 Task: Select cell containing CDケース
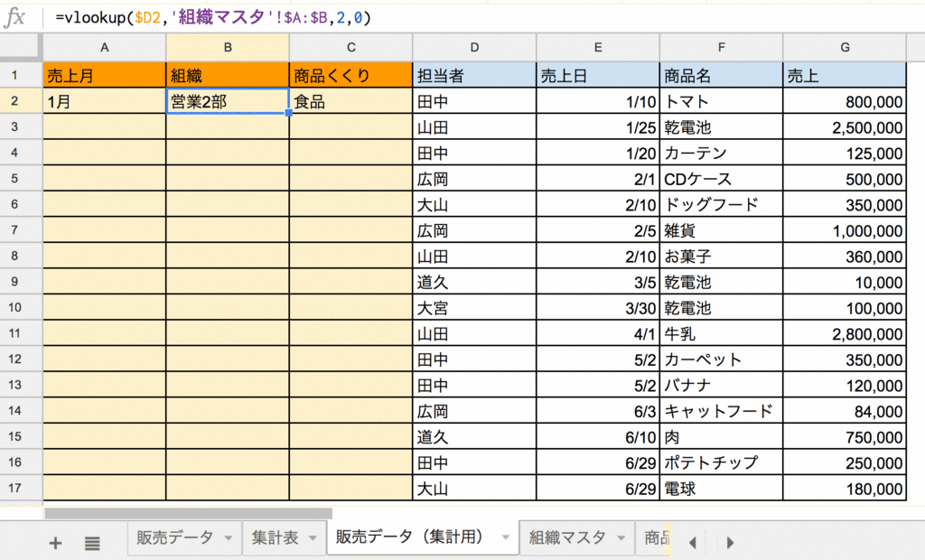tap(721, 178)
